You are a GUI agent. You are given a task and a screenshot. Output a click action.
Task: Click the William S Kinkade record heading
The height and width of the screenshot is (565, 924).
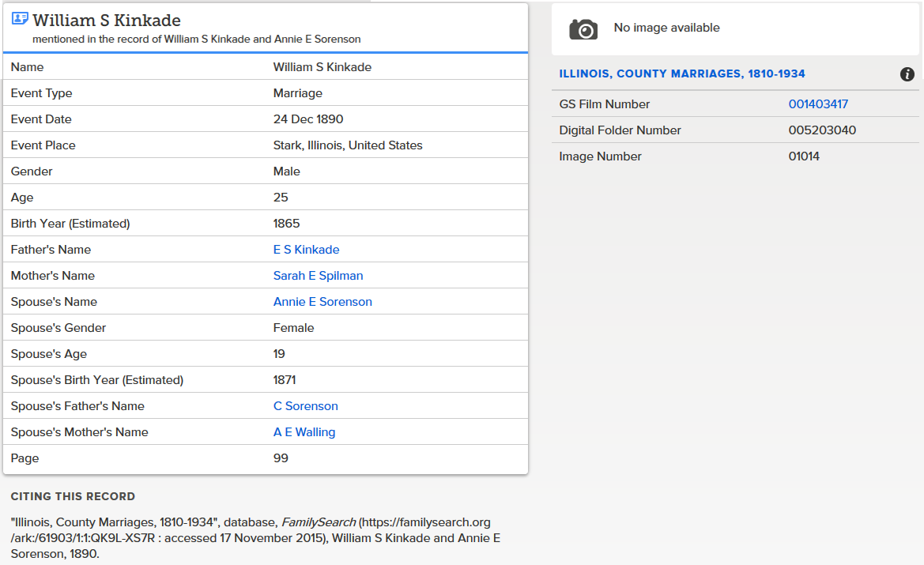click(107, 21)
